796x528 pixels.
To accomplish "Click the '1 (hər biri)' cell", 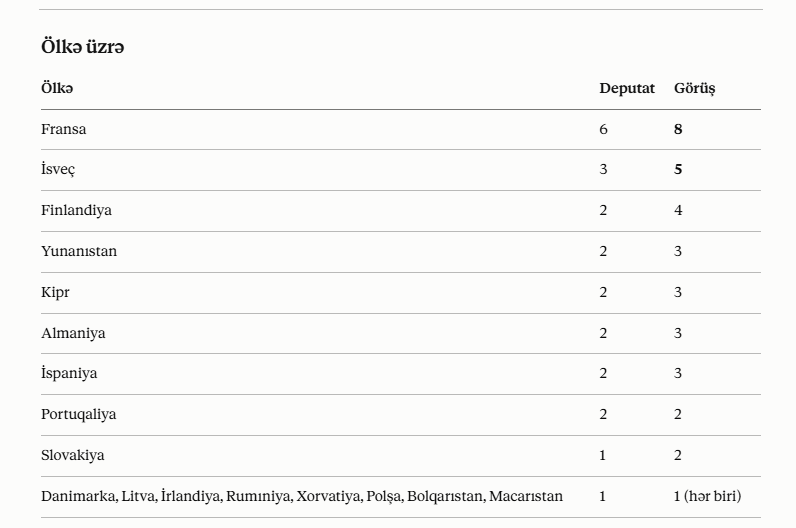I will 707,496.
